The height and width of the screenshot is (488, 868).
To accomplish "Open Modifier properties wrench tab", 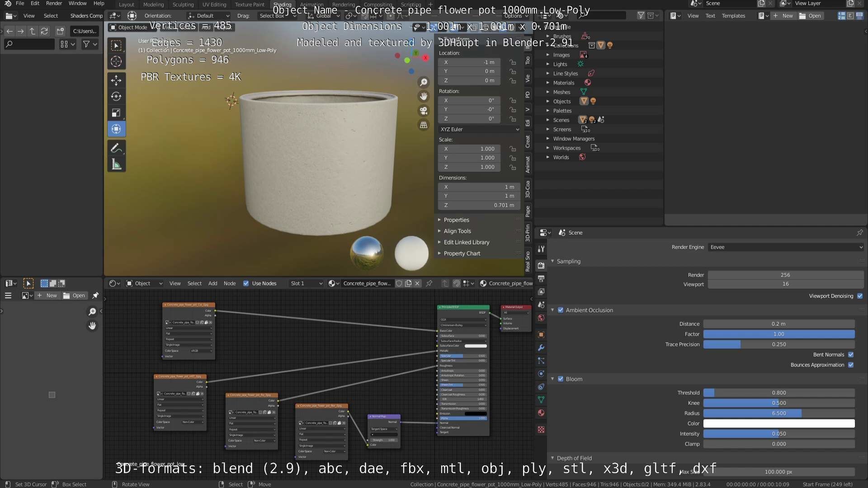I will tap(541, 347).
